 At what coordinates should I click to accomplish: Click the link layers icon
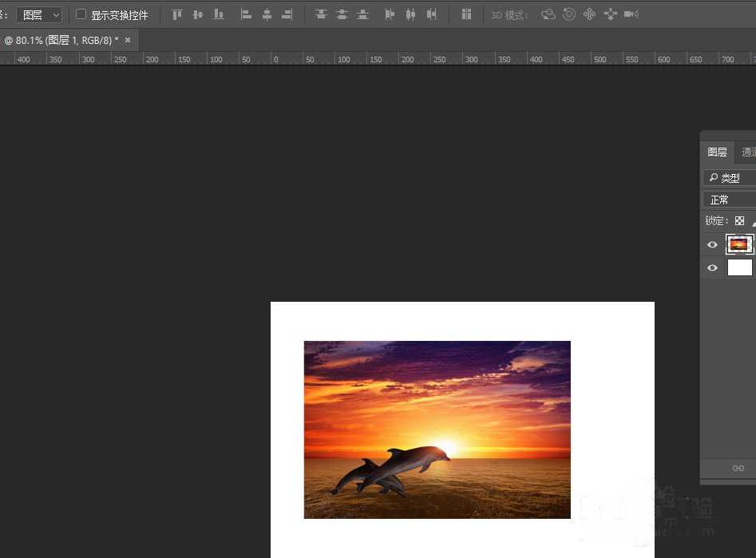(738, 469)
